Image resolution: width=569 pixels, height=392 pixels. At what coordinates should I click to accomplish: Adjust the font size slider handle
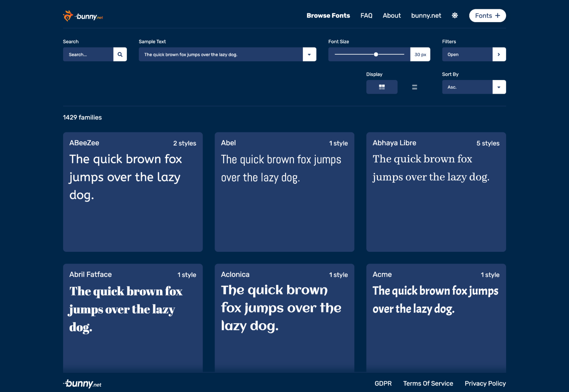376,55
